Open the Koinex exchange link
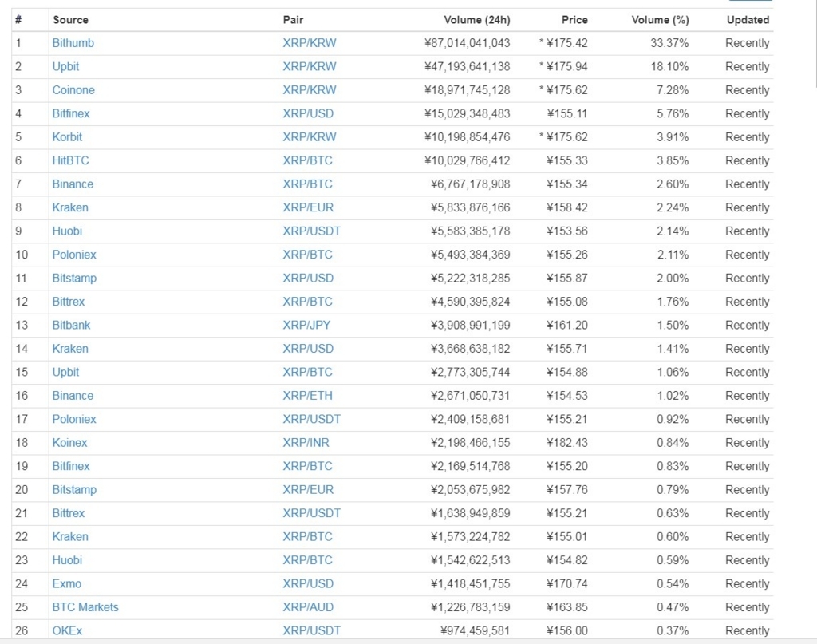 point(70,443)
